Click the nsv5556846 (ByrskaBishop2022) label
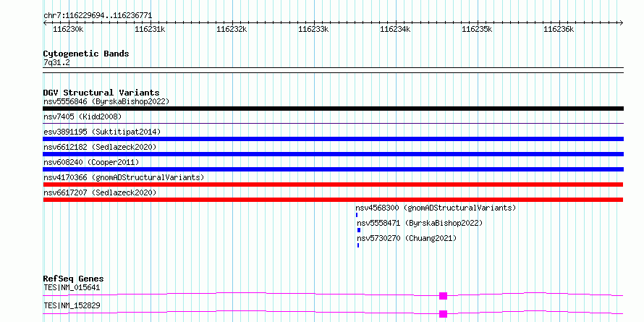 106,101
